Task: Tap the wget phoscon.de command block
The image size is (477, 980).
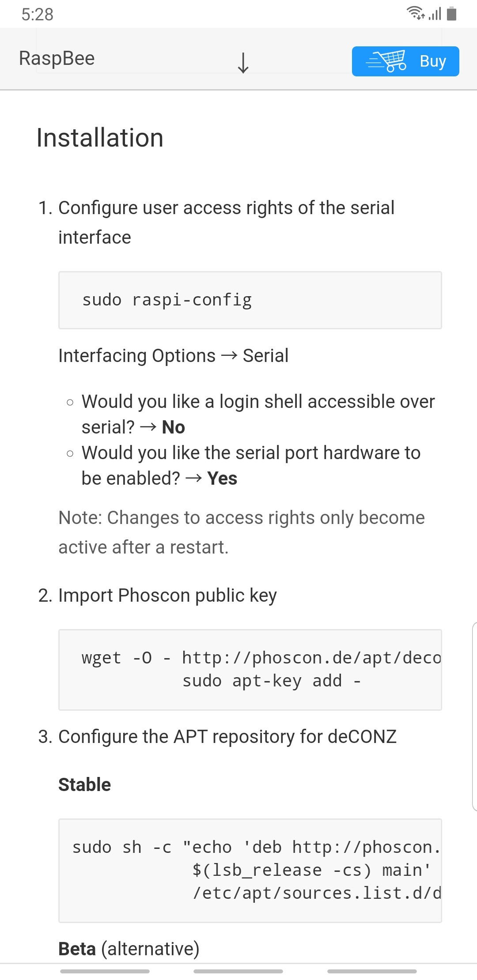Action: click(x=250, y=669)
